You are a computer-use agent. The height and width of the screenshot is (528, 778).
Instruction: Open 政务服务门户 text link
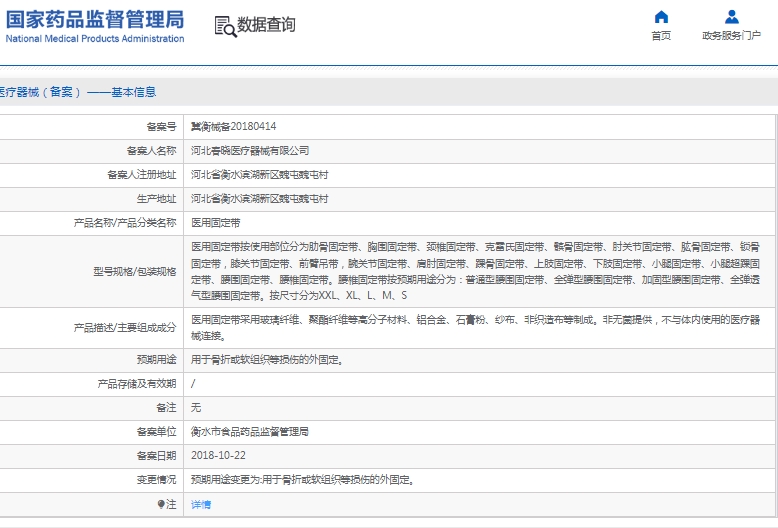point(731,36)
